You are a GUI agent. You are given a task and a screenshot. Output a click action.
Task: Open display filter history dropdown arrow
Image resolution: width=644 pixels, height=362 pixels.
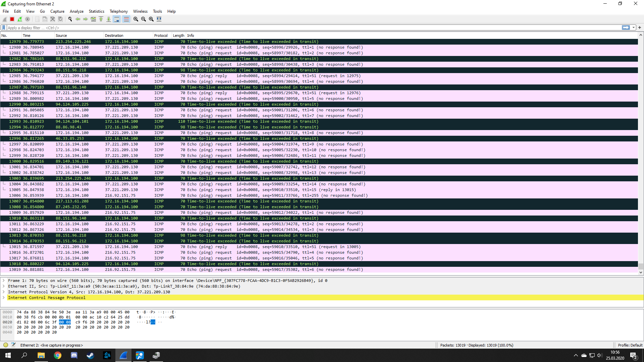(634, 28)
